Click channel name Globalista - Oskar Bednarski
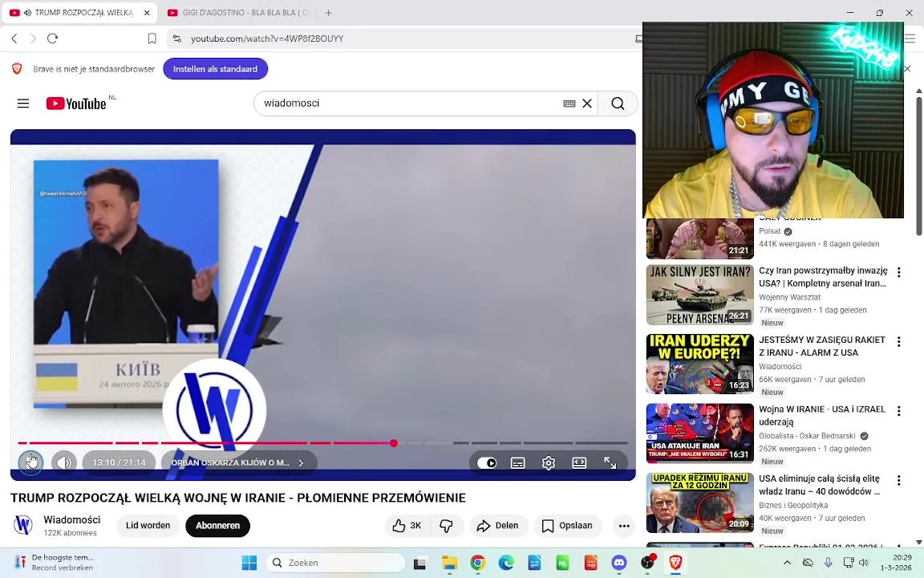 [x=808, y=436]
